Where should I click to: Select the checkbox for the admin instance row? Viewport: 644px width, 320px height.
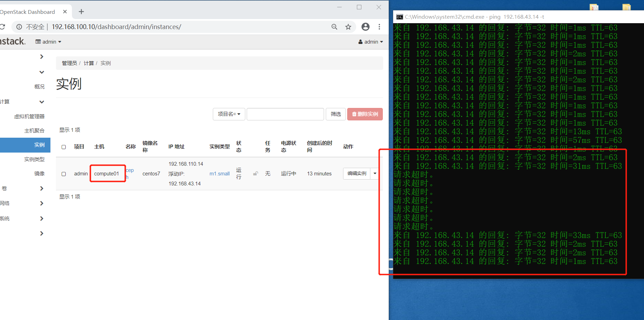tap(64, 174)
